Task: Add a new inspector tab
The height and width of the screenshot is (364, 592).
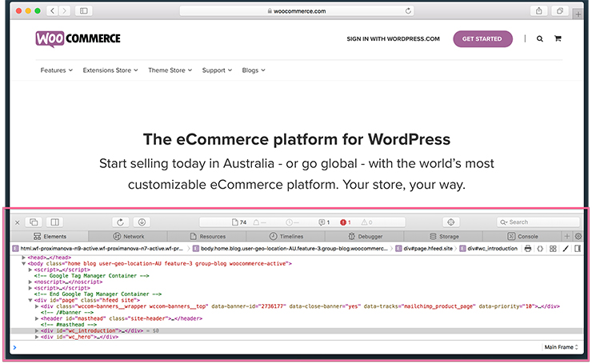Action: point(566,236)
